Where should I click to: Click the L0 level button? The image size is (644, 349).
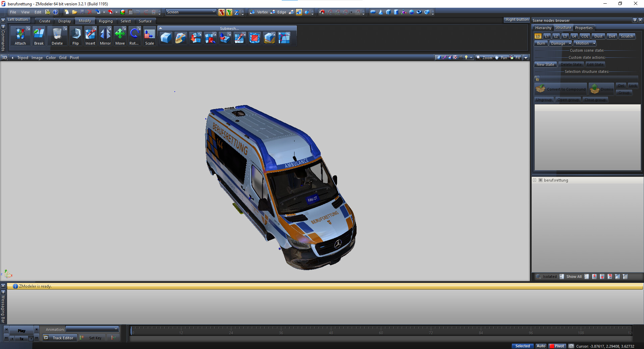click(538, 36)
